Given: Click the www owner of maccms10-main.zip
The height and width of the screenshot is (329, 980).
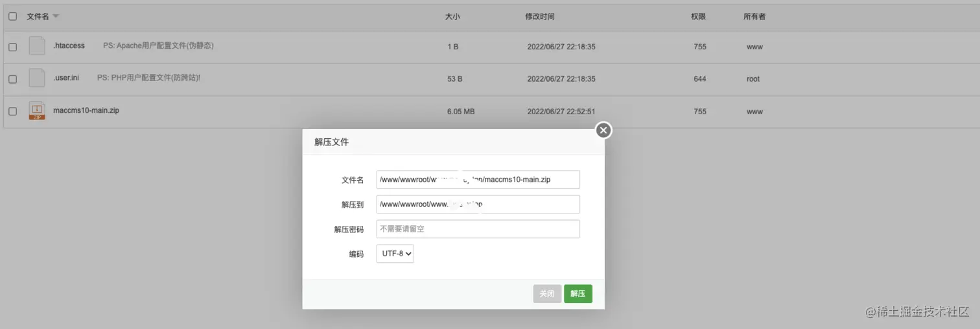Looking at the screenshot, I should click(754, 112).
